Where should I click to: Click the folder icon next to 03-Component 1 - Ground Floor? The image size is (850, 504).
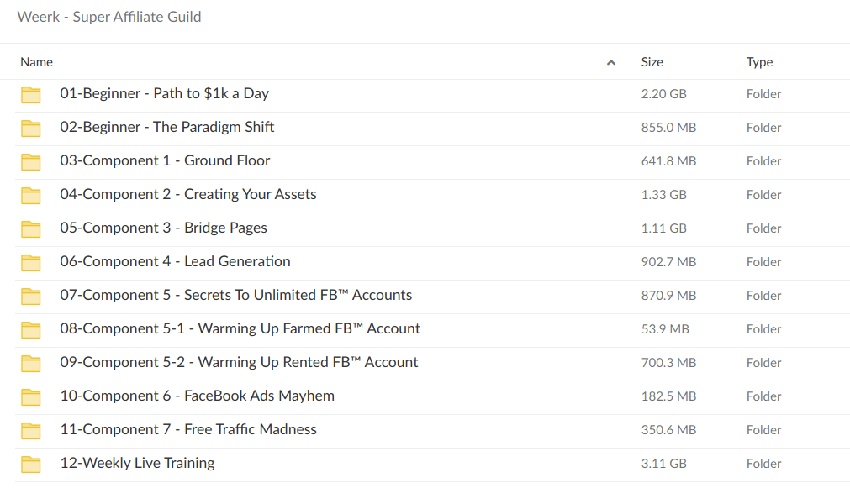30,161
